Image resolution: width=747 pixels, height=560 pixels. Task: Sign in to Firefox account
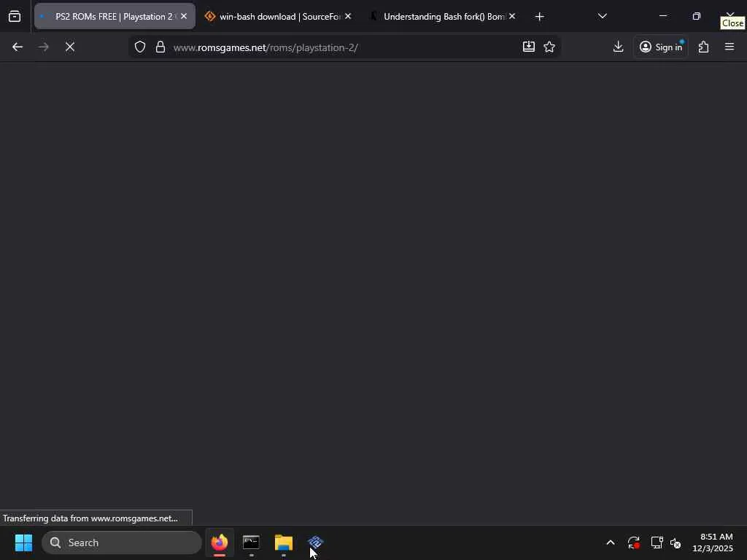[x=661, y=47]
